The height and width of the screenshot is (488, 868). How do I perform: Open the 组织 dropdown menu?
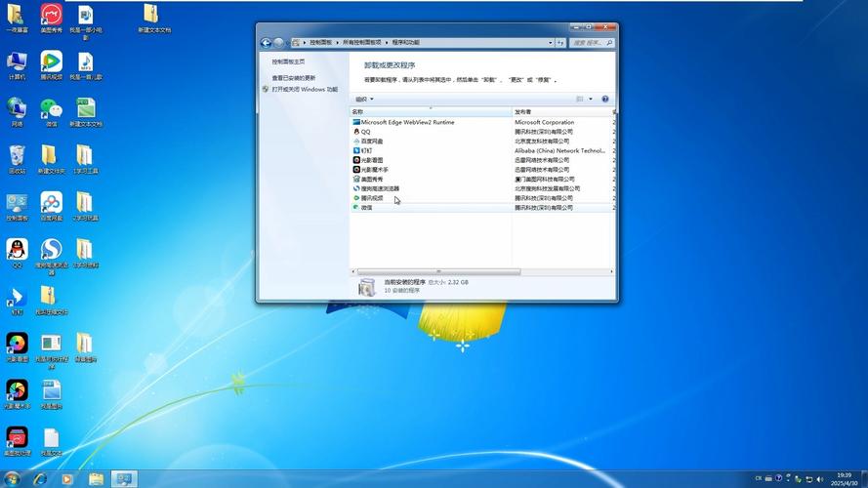(364, 99)
